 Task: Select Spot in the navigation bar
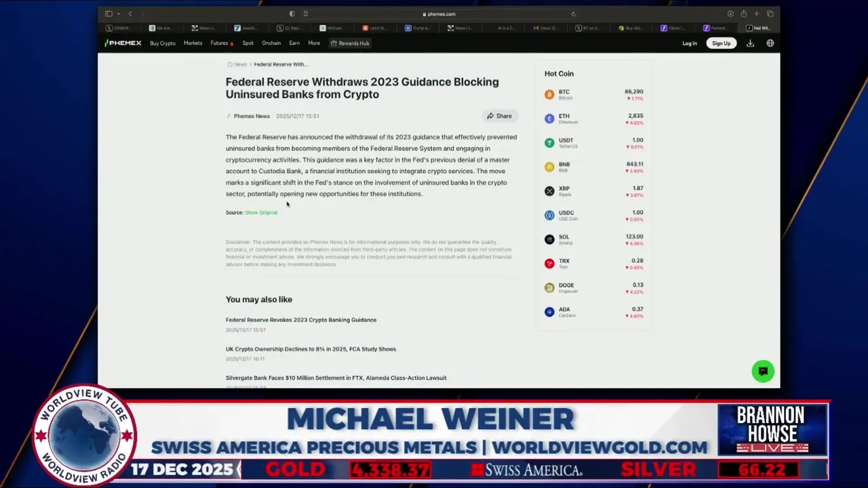click(x=248, y=43)
